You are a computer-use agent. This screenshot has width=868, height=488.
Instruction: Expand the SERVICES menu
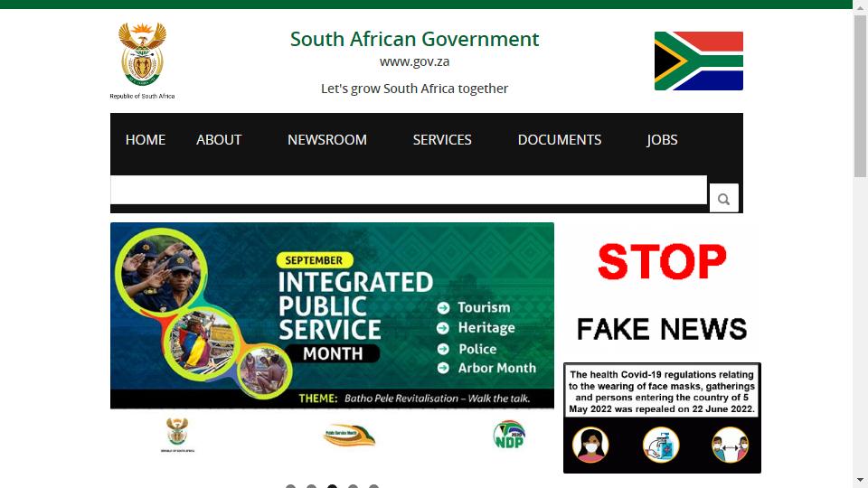coord(442,140)
